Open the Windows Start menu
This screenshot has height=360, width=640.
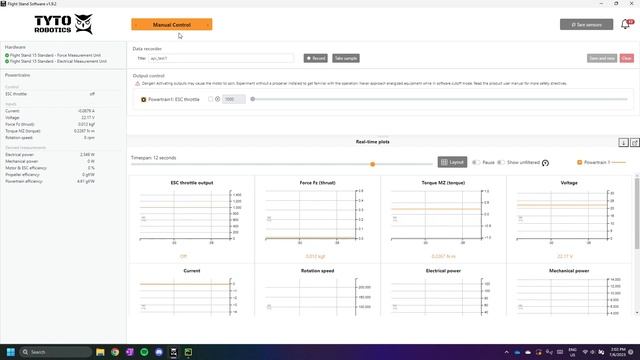point(11,352)
